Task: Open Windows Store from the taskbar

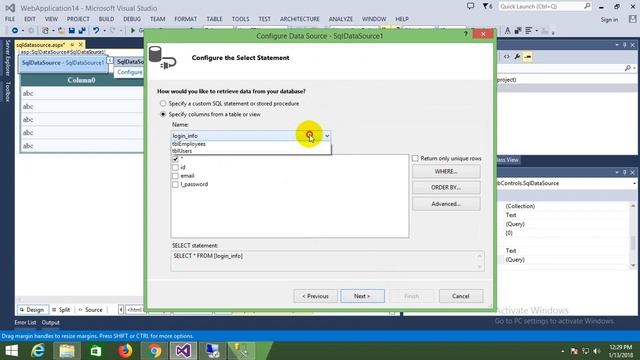Action: tap(96, 351)
